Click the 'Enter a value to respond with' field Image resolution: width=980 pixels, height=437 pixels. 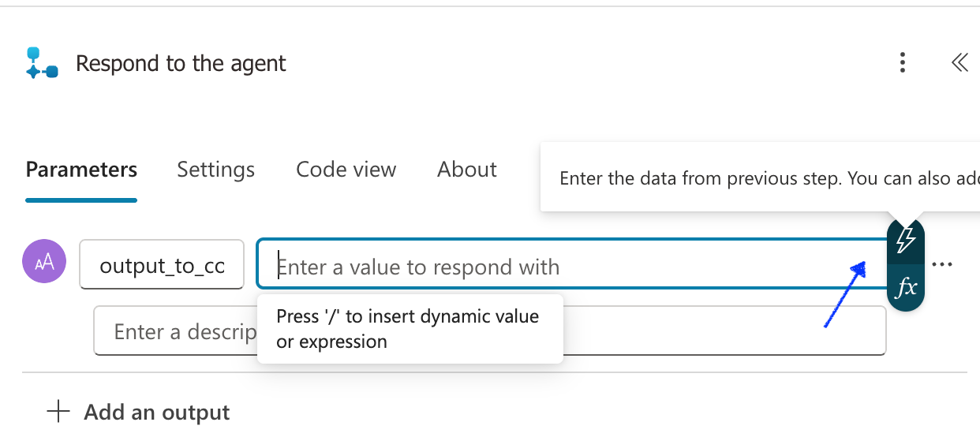(552, 267)
